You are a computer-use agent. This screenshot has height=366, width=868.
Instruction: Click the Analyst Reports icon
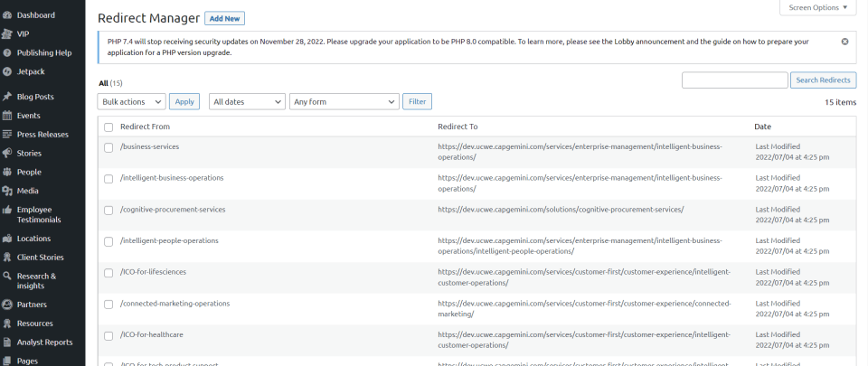point(7,343)
